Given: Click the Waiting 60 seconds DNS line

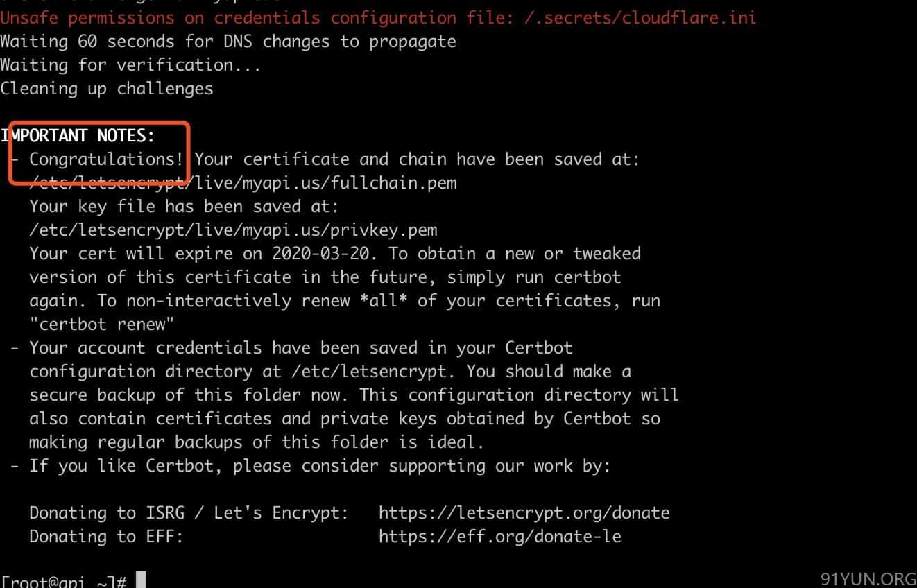Looking at the screenshot, I should pyautogui.click(x=228, y=42).
